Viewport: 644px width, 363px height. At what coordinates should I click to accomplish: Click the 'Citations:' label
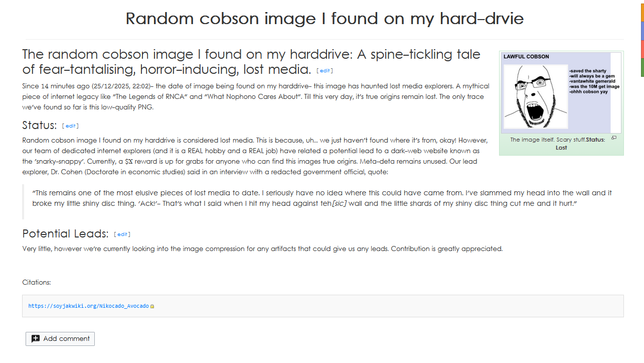point(37,282)
